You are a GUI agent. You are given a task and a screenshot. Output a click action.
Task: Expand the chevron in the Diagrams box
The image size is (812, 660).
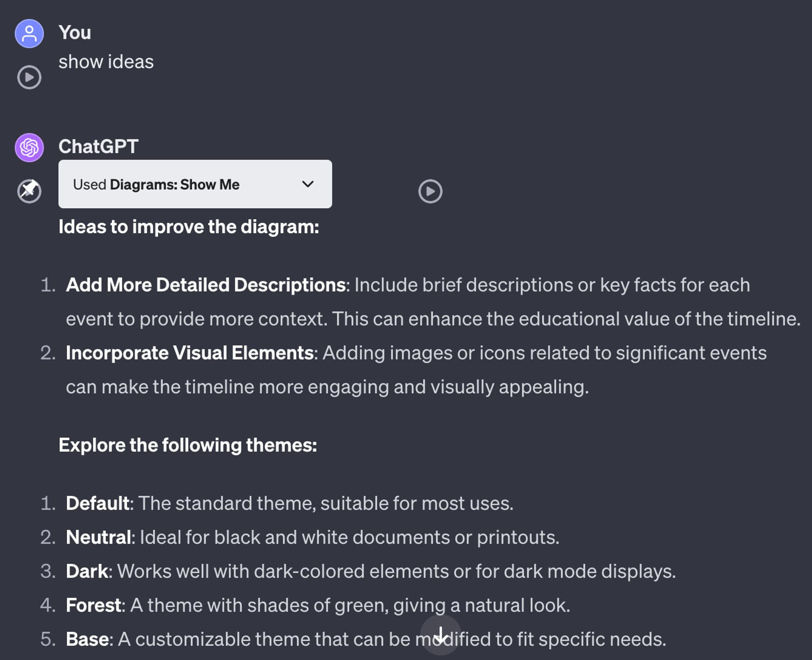pos(308,184)
